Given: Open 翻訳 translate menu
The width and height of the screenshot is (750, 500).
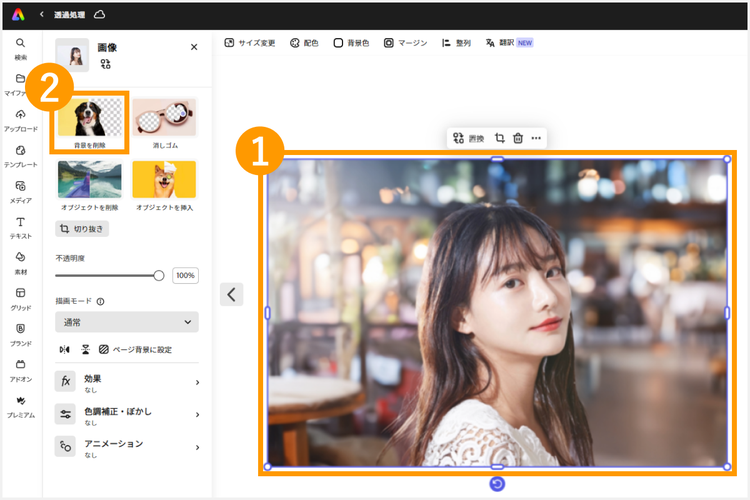Looking at the screenshot, I should pyautogui.click(x=509, y=43).
